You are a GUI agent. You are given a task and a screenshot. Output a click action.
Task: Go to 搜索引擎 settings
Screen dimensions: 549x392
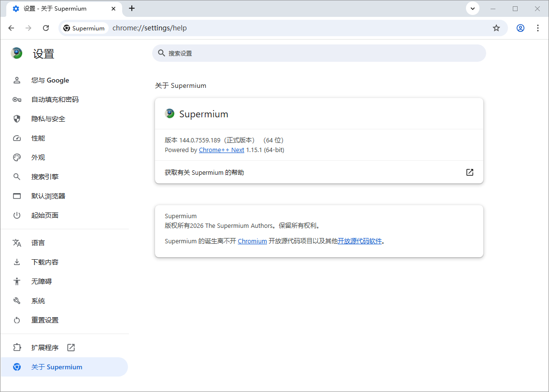[x=45, y=177]
